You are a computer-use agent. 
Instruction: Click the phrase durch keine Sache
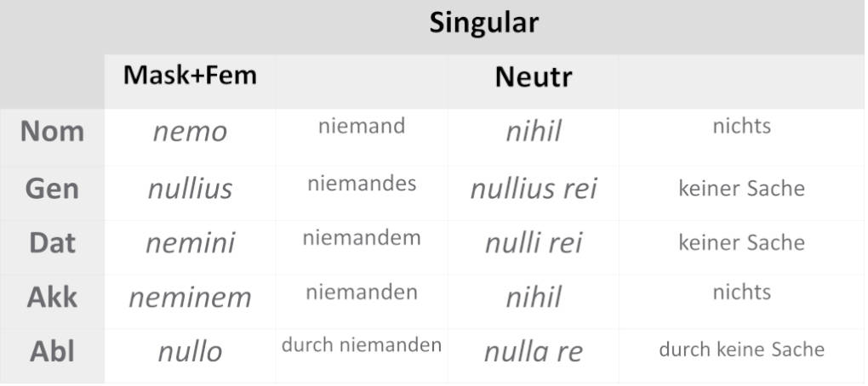click(741, 349)
